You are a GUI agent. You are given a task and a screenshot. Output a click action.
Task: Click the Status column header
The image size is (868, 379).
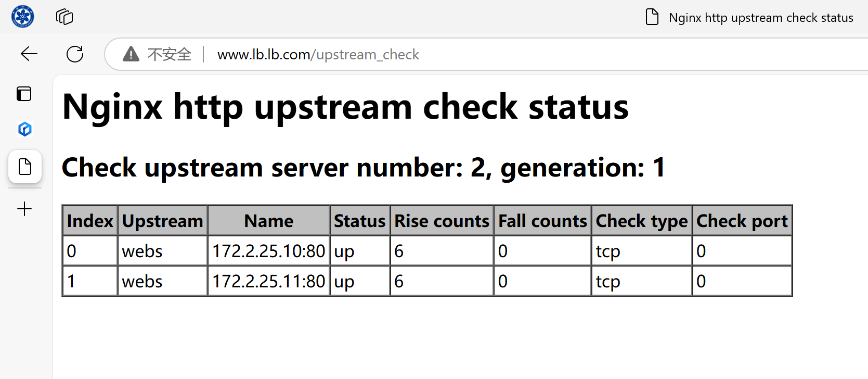coord(359,221)
